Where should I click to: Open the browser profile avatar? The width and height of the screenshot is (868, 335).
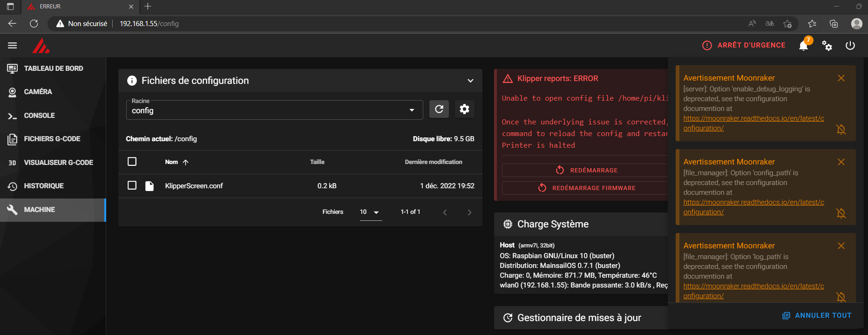856,23
